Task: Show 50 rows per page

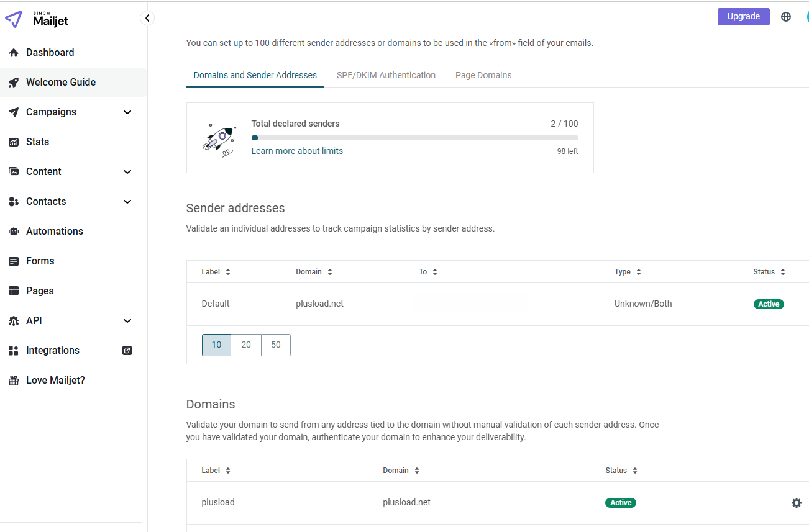Action: point(276,345)
